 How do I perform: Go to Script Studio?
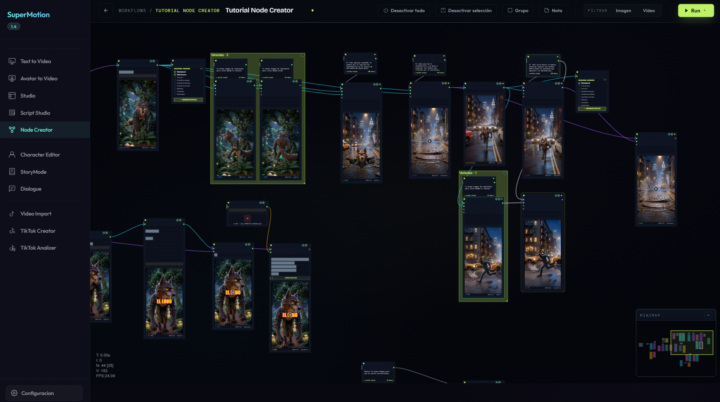tap(35, 113)
